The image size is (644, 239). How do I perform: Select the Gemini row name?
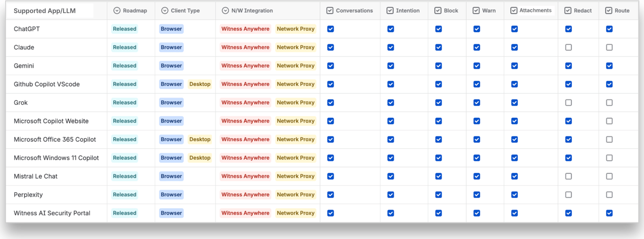[x=24, y=66]
